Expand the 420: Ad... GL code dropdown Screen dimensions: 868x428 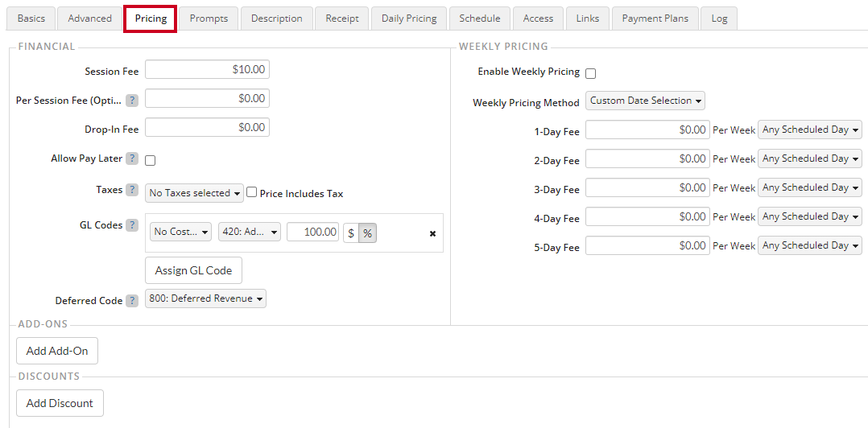pos(250,233)
